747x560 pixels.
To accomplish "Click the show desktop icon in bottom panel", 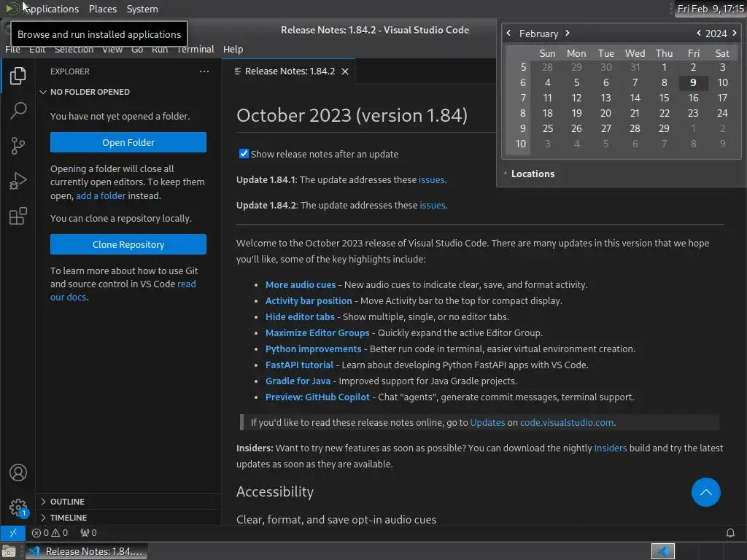I will (9, 551).
